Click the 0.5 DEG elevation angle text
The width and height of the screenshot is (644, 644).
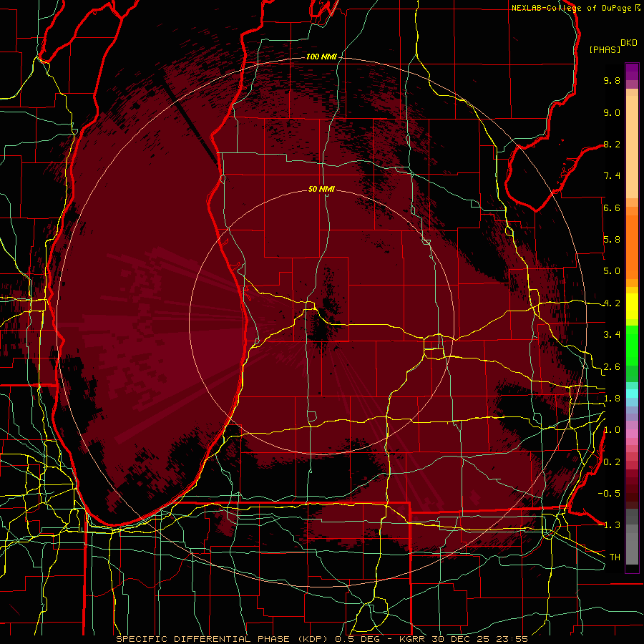point(357,639)
